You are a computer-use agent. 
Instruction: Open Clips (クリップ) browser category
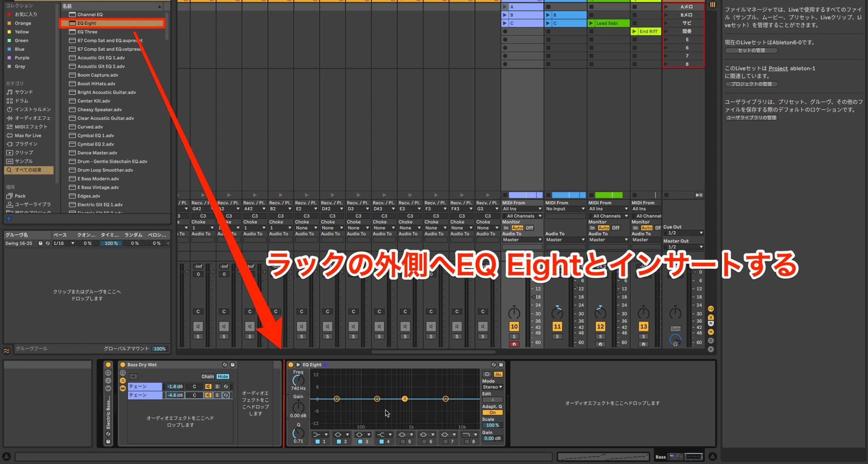24,153
